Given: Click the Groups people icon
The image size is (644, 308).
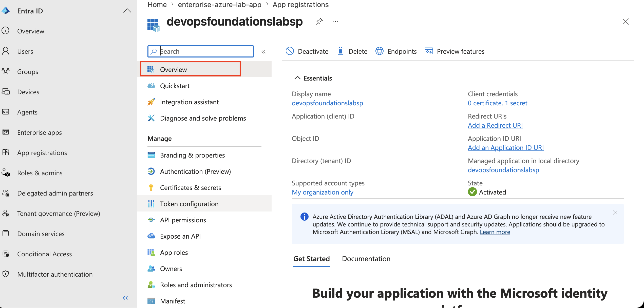Looking at the screenshot, I should (6, 71).
